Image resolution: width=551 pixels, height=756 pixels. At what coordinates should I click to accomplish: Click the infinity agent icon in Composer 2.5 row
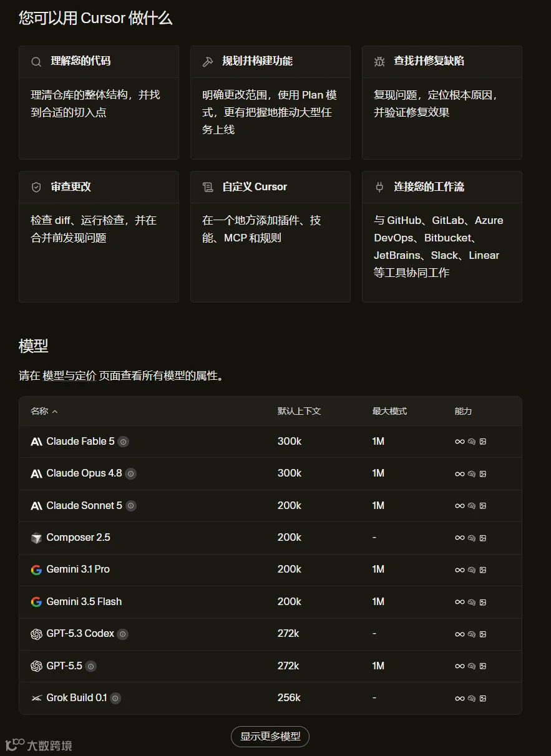[460, 538]
